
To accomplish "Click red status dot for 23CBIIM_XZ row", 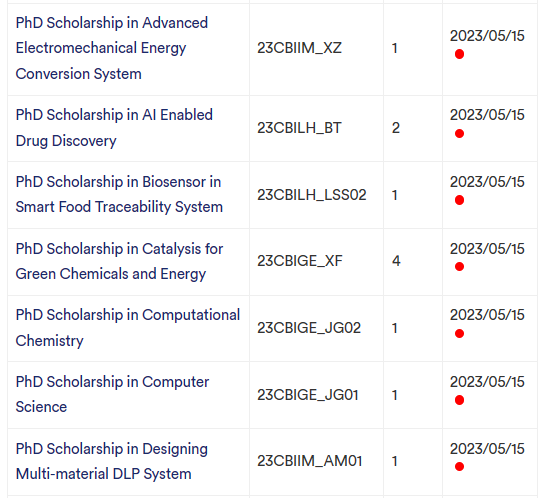I will (459, 54).
